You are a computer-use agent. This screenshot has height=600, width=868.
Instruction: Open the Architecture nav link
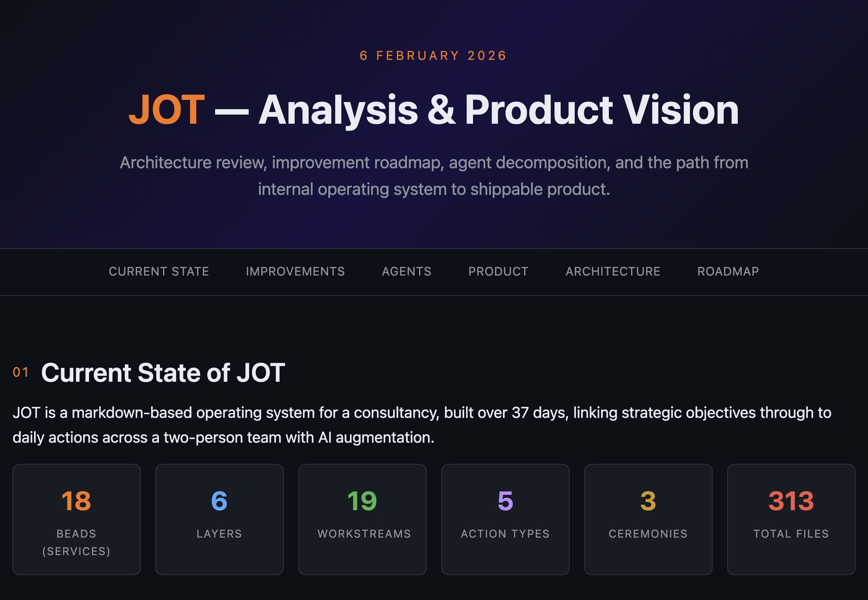pos(612,271)
